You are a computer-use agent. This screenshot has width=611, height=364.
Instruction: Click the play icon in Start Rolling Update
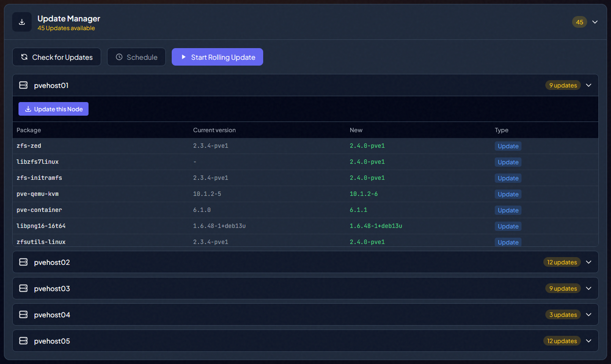click(183, 57)
